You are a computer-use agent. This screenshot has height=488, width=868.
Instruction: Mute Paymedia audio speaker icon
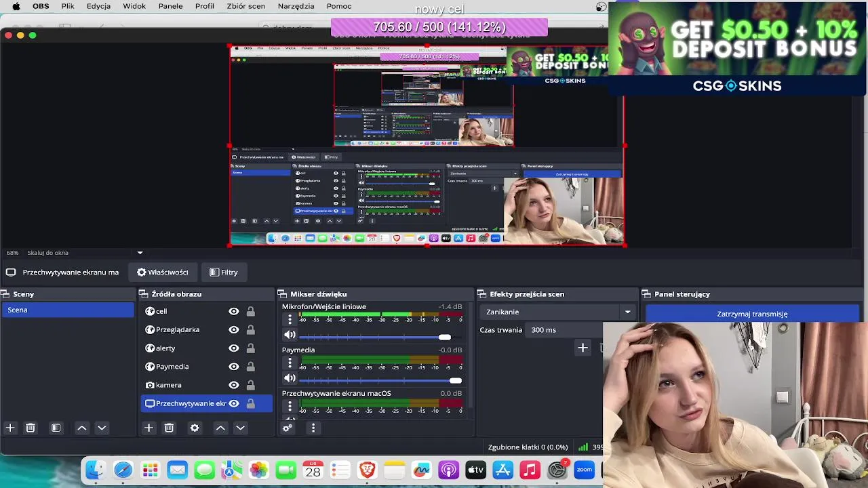290,378
